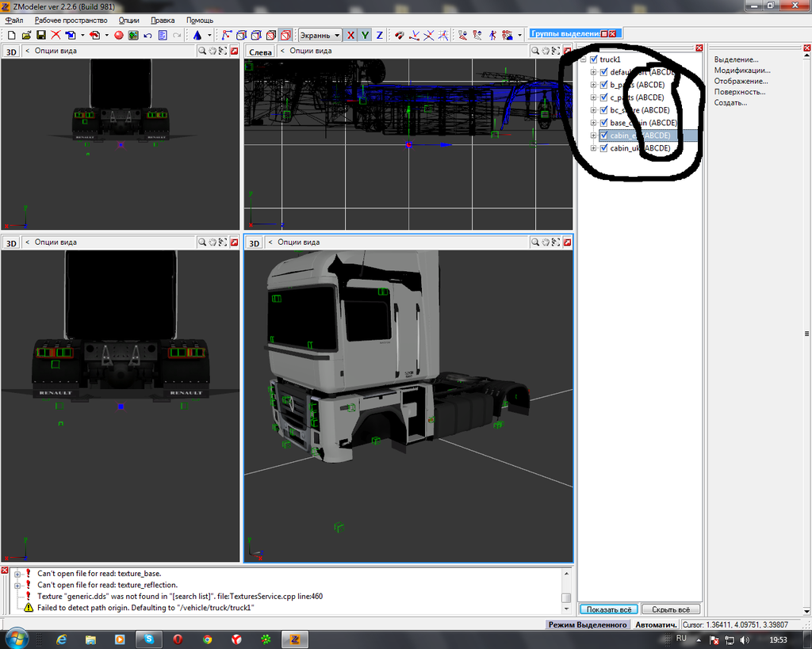Click the Undo arrow icon
The image size is (812, 649).
coord(147,36)
